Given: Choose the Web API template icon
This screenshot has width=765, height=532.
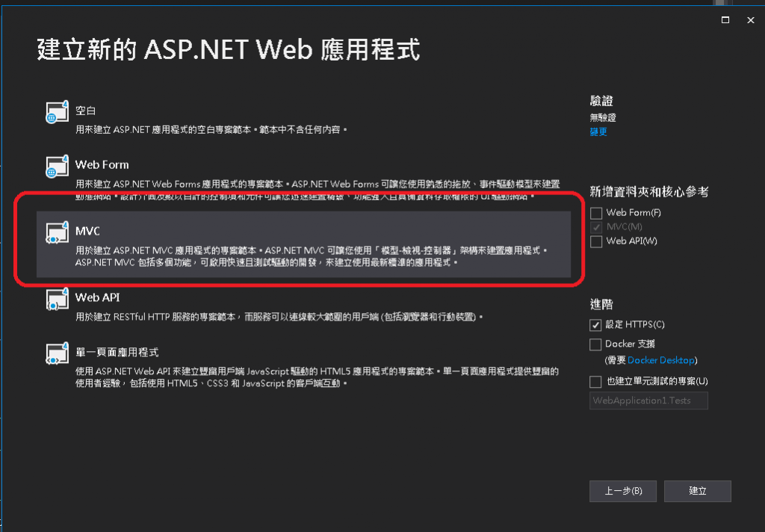Looking at the screenshot, I should pos(57,299).
